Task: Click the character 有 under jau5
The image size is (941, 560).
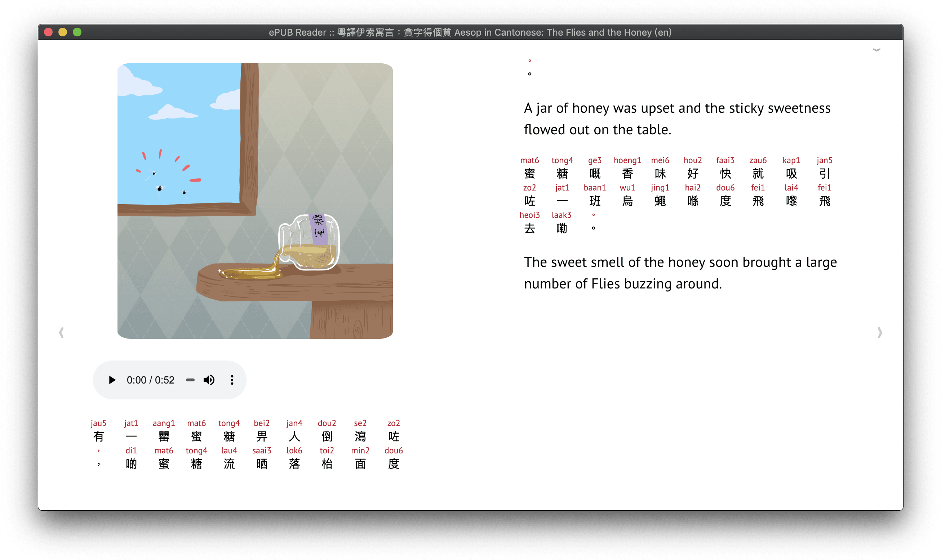Action: click(x=98, y=436)
